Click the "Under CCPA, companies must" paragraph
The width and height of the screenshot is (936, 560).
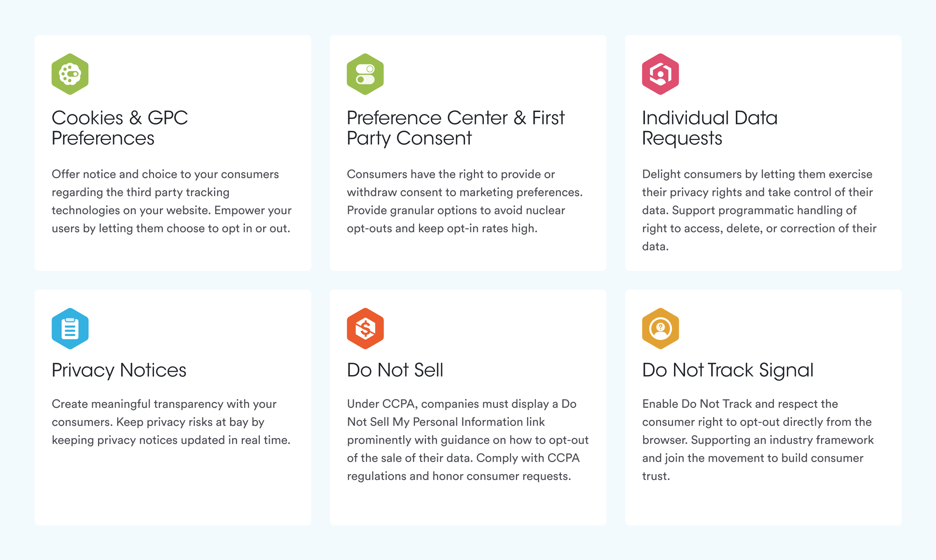click(467, 440)
